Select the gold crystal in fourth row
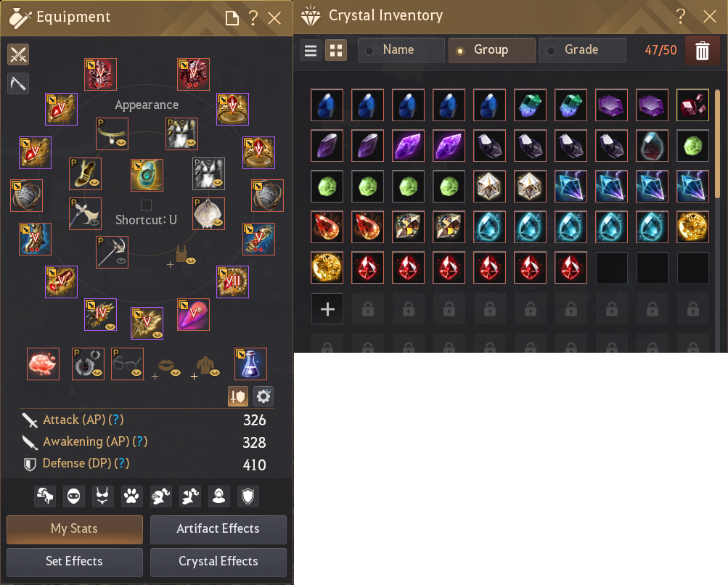Viewport: 728px width, 585px height. (692, 227)
